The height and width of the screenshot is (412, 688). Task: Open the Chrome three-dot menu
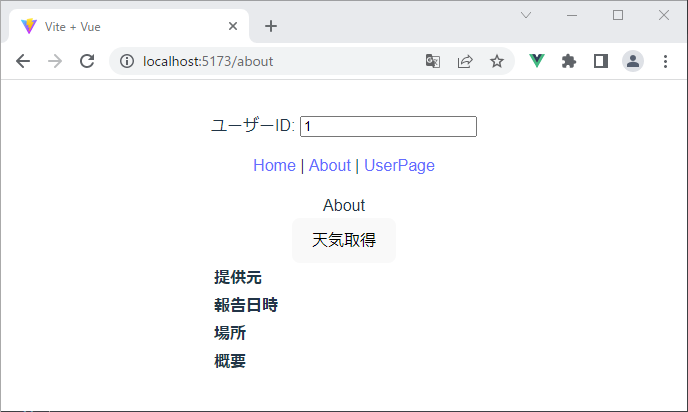(665, 61)
